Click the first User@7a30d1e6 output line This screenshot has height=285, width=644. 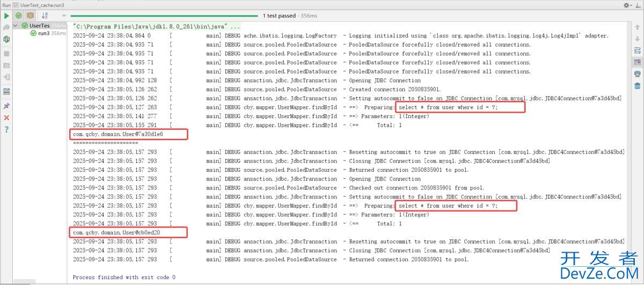tap(118, 134)
